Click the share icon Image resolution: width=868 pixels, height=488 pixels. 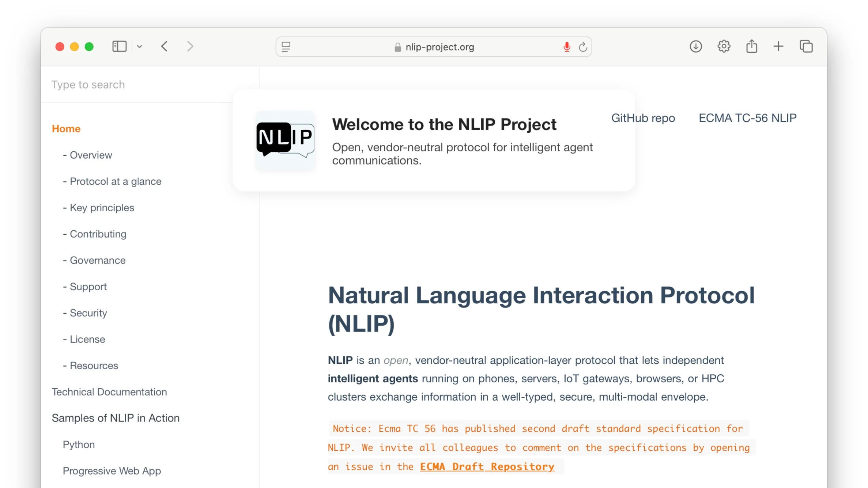(752, 46)
